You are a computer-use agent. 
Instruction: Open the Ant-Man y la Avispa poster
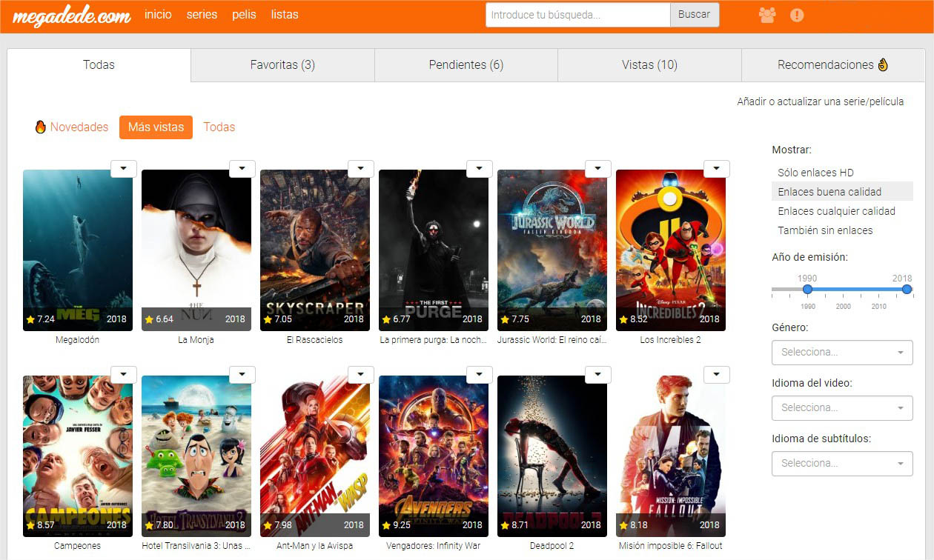click(315, 456)
